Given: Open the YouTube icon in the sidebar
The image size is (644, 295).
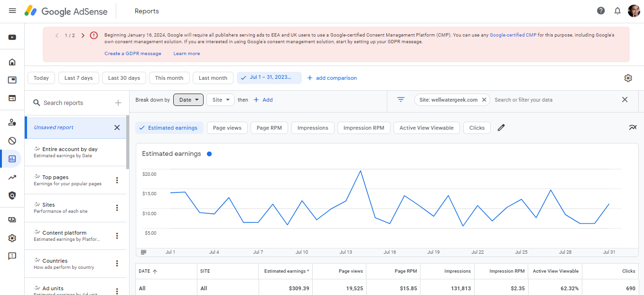Looking at the screenshot, I should (x=12, y=38).
